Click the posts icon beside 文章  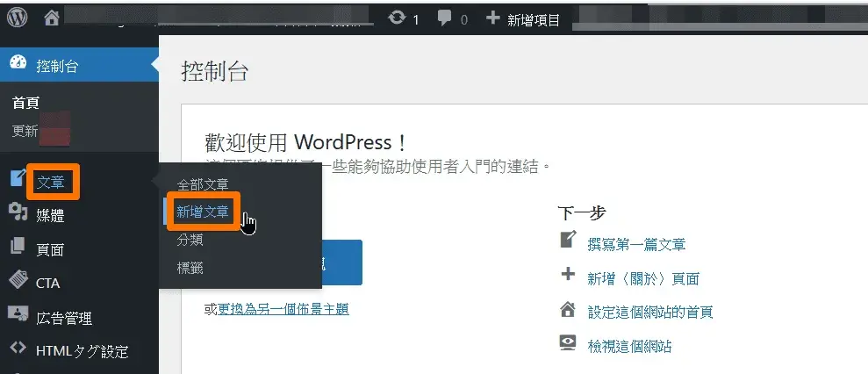pos(18,178)
